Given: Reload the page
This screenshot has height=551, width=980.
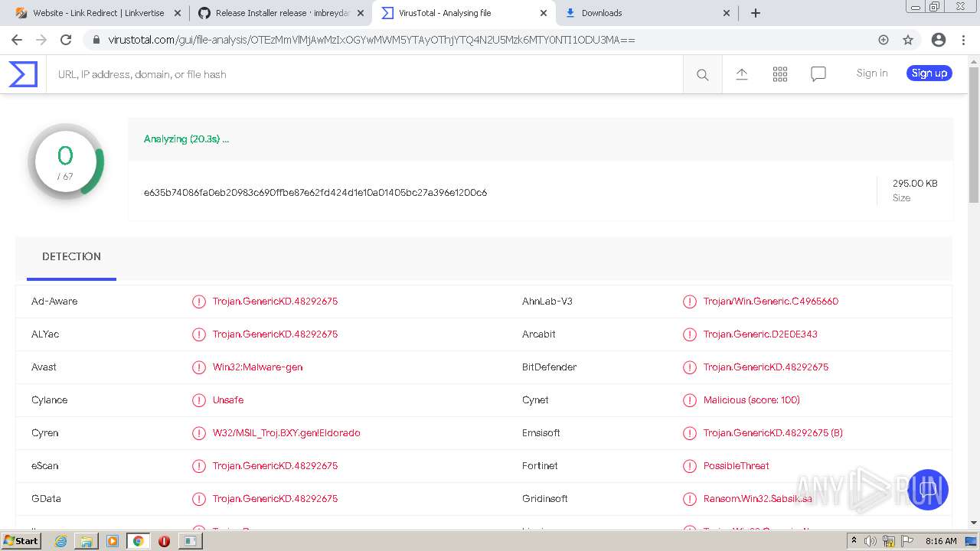Looking at the screenshot, I should pos(66,40).
